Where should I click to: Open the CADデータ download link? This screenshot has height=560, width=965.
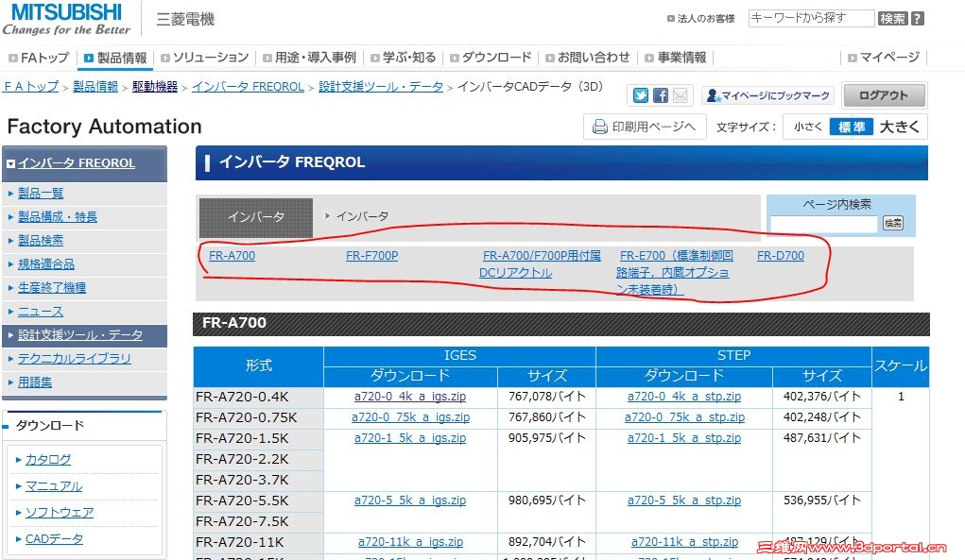point(54,539)
